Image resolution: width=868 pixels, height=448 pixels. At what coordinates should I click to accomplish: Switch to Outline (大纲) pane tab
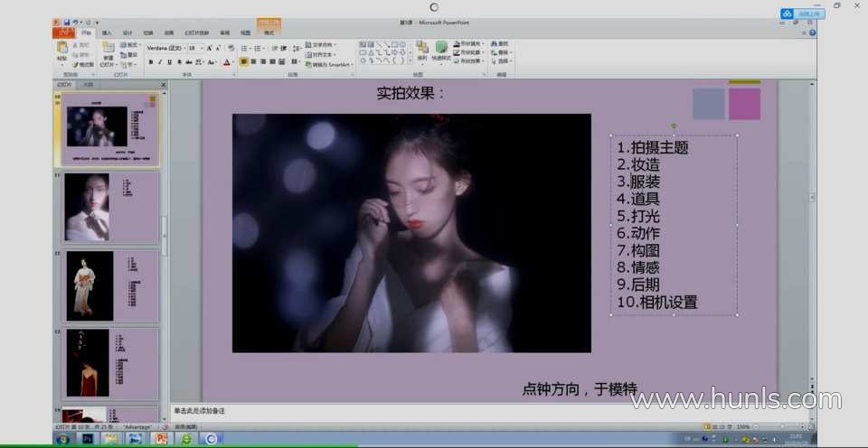[88, 85]
